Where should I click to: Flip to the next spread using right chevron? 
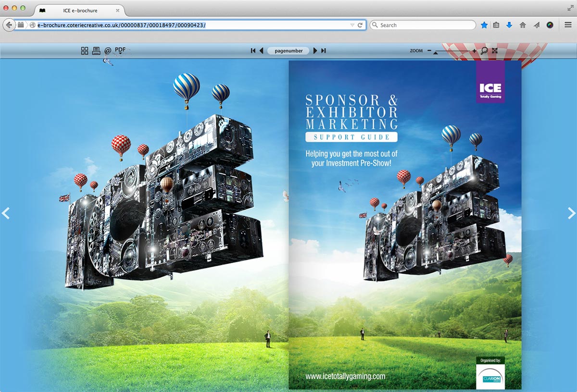point(571,213)
